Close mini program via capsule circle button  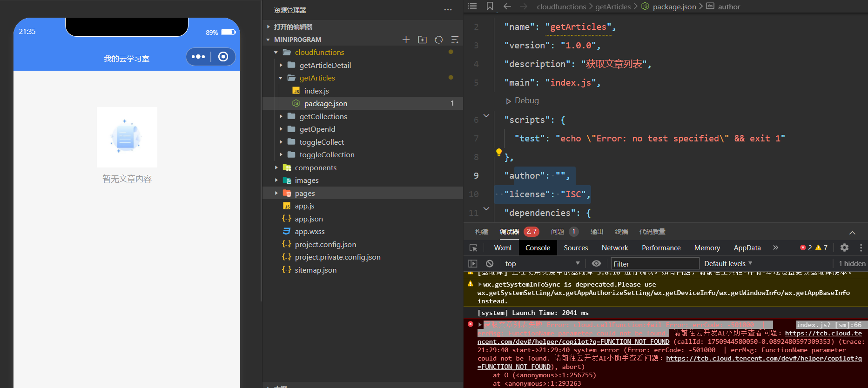pyautogui.click(x=223, y=57)
